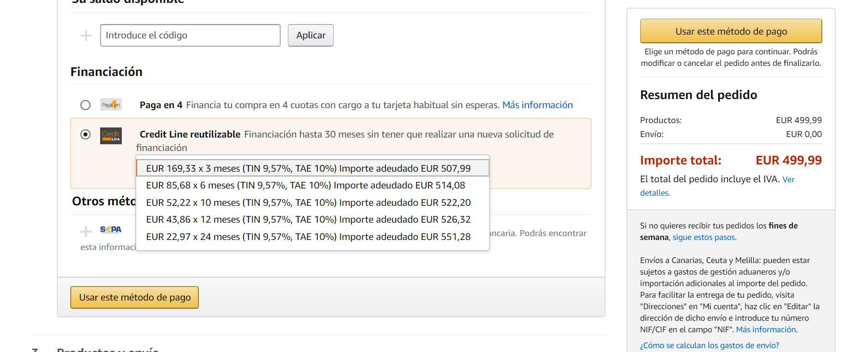Pick the 24 meses EUR 22,97 installment

click(x=308, y=237)
